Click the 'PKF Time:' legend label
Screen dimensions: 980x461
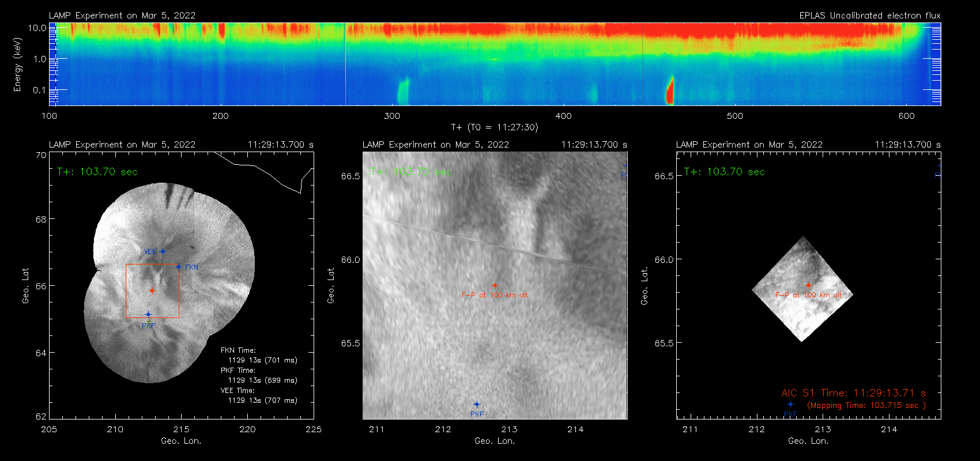[238, 371]
